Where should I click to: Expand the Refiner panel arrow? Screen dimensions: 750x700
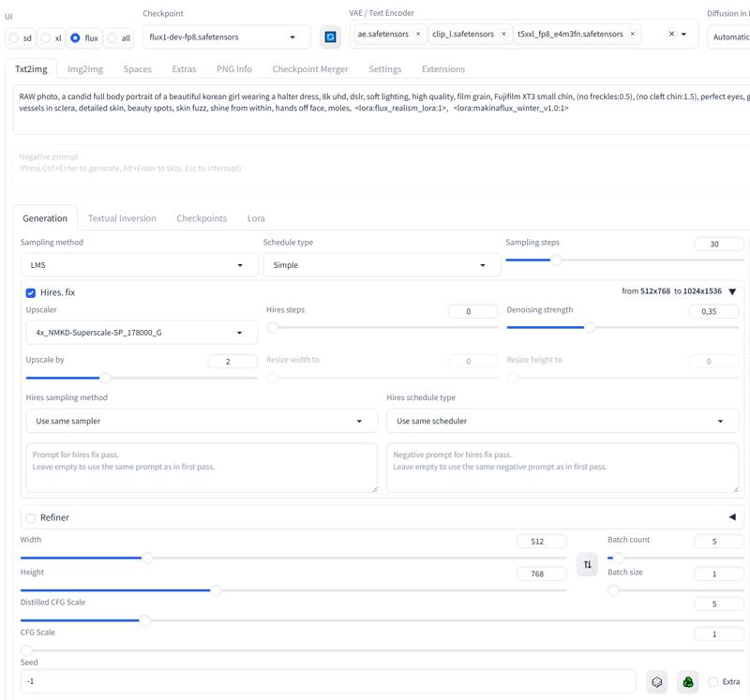pyautogui.click(x=732, y=517)
